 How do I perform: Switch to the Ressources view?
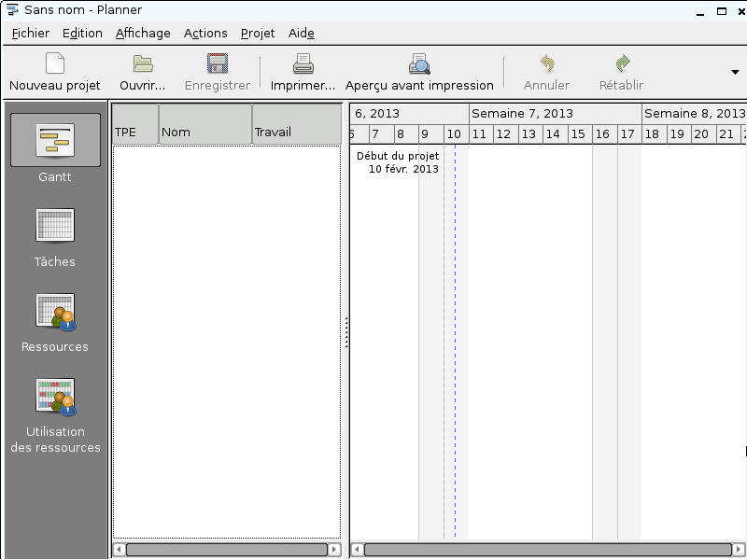(x=55, y=312)
